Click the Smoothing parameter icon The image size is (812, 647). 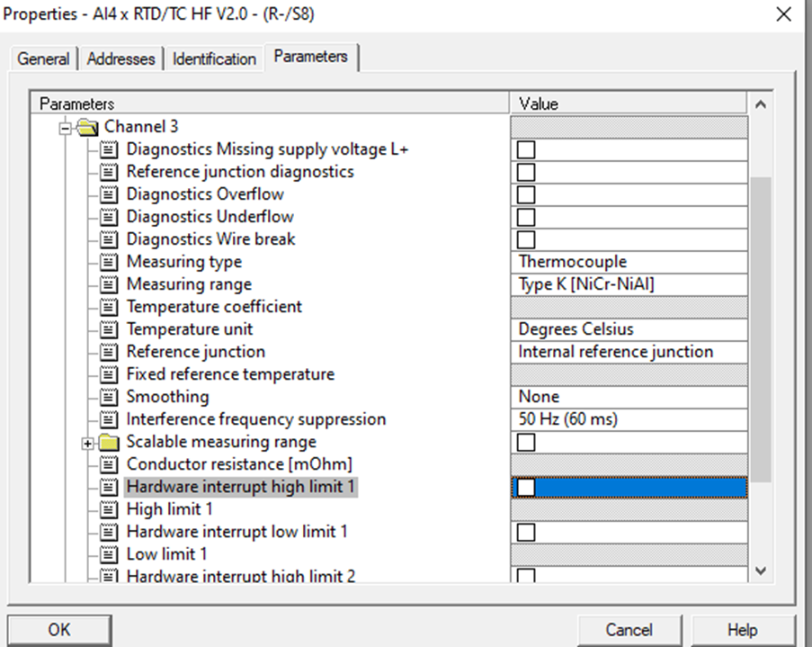(109, 397)
